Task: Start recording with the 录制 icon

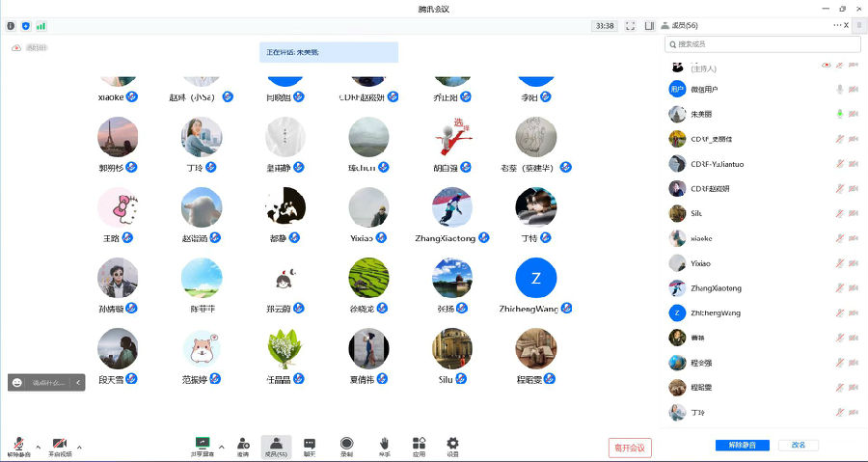Action: 346,445
